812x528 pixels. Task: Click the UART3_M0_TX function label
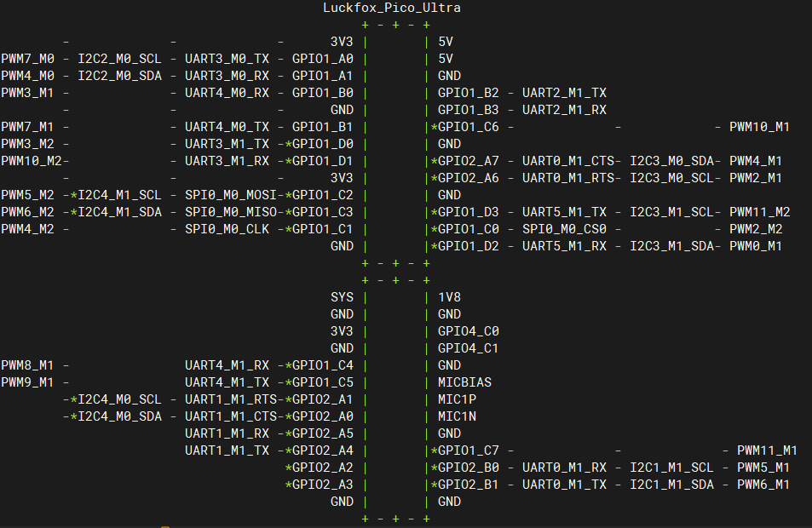coord(227,59)
